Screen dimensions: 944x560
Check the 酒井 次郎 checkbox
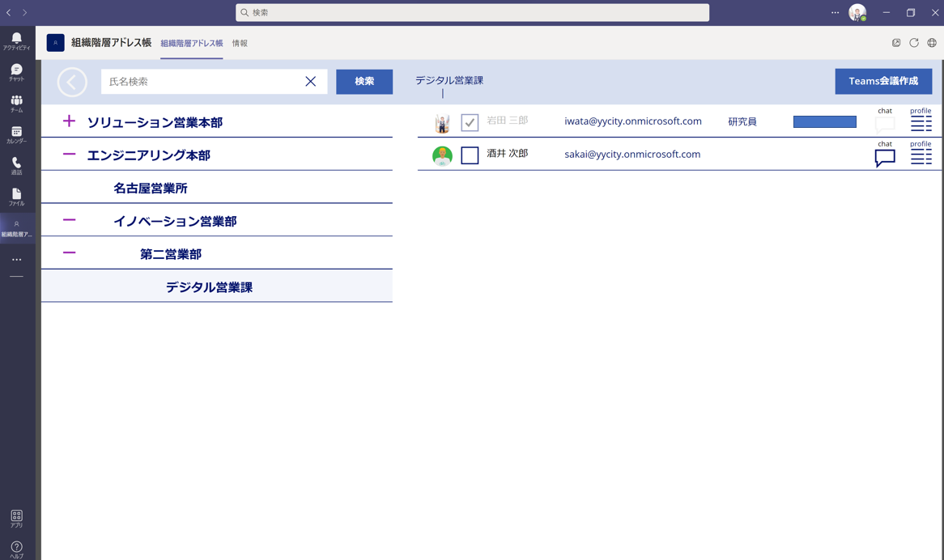click(x=470, y=155)
